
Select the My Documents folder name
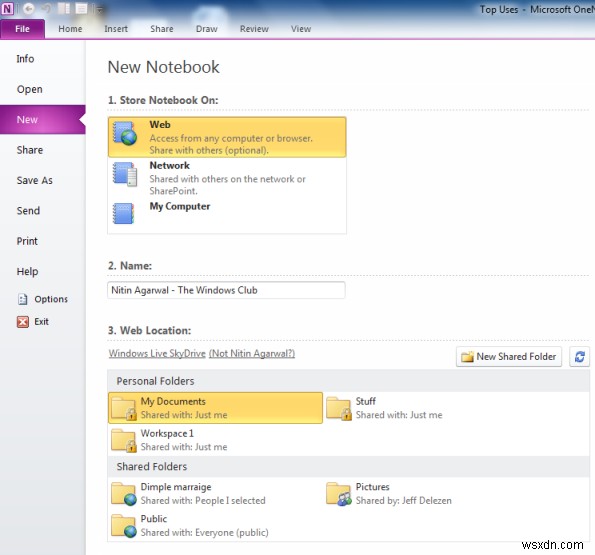(x=173, y=401)
